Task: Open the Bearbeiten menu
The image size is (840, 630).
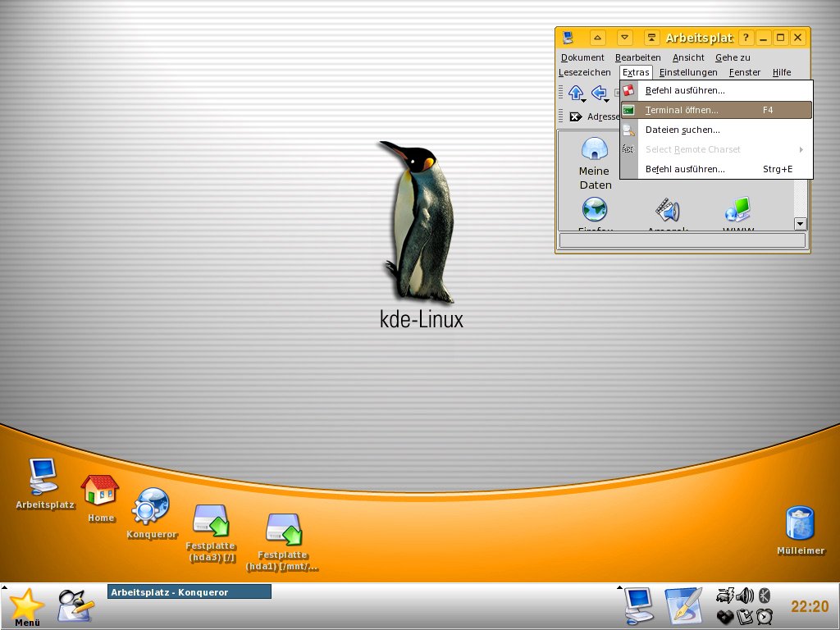Action: click(x=637, y=57)
